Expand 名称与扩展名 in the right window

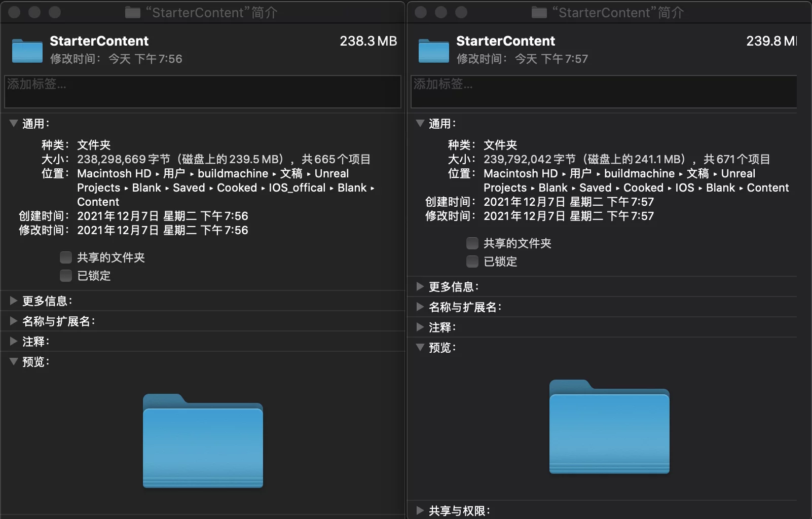tap(420, 307)
